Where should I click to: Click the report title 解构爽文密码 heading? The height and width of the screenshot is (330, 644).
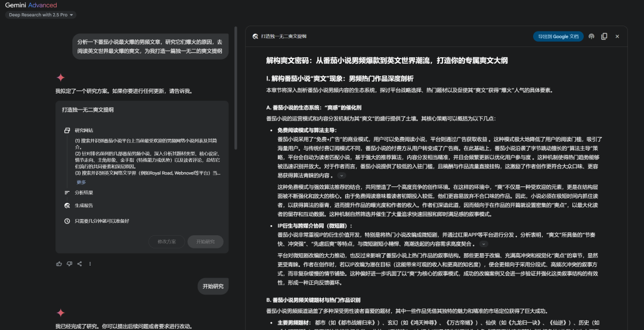coord(387,61)
